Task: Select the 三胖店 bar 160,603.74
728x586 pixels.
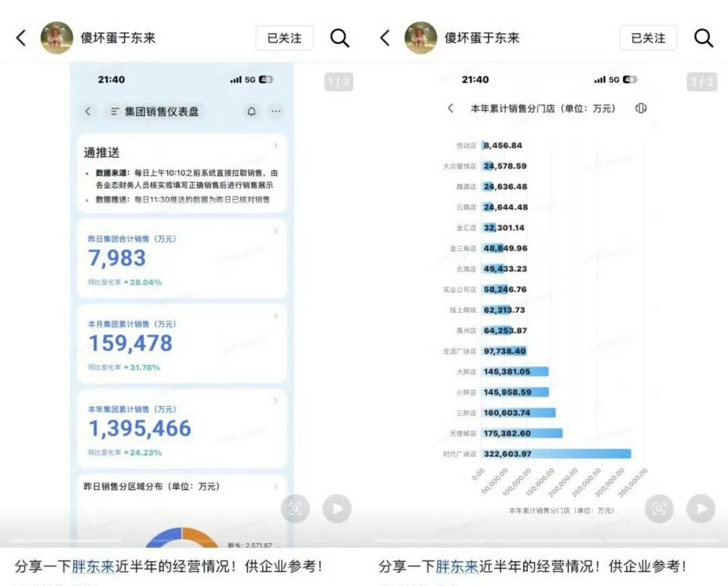Action: coord(518,412)
